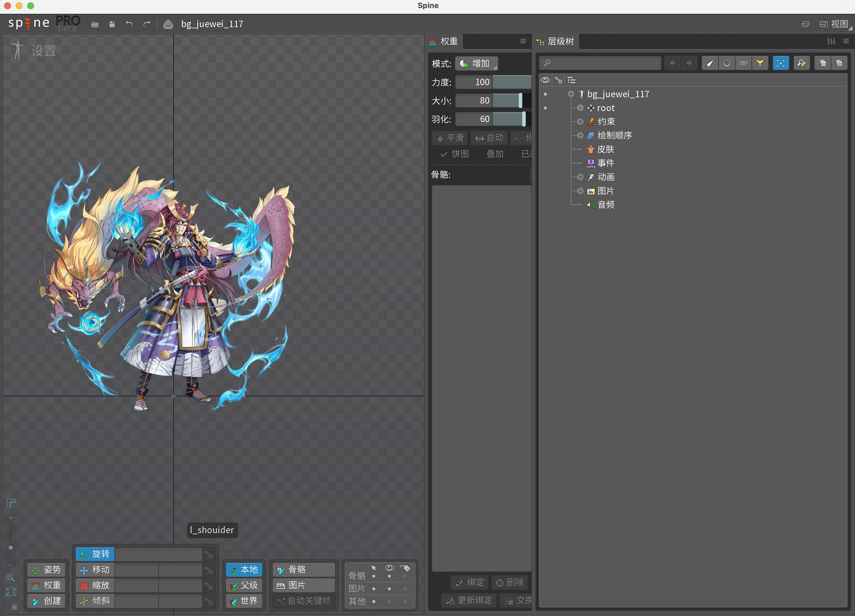Open a project with the folder icon
The height and width of the screenshot is (616, 855).
pyautogui.click(x=95, y=25)
